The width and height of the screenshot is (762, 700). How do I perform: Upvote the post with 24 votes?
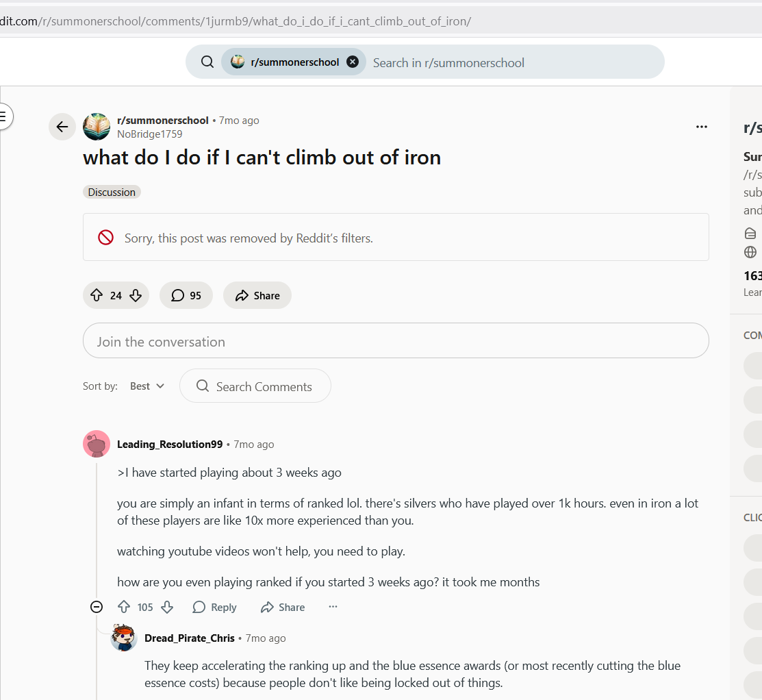[97, 295]
